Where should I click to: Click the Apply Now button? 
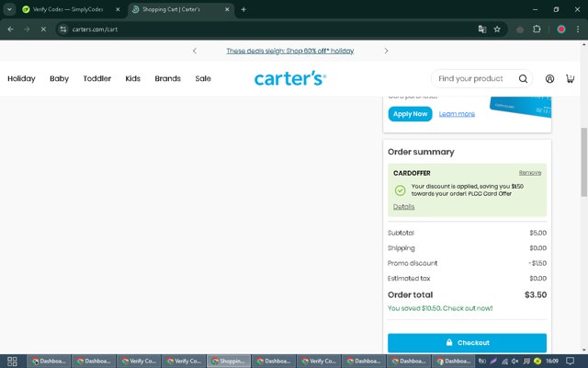[411, 114]
